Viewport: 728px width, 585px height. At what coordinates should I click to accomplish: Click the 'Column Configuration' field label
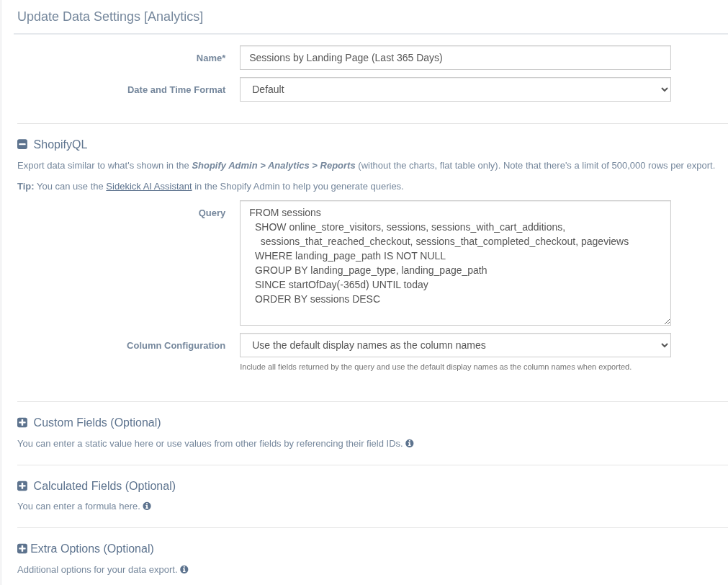[176, 346]
